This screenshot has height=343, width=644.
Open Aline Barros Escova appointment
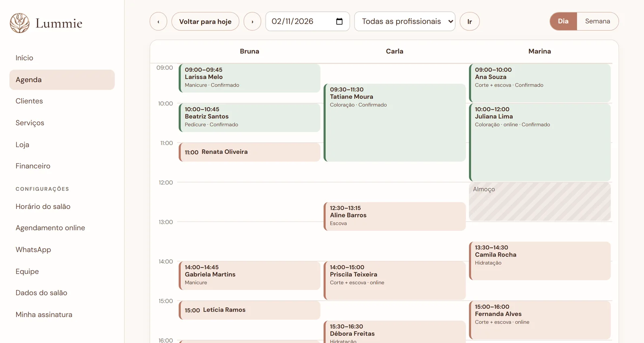395,217
